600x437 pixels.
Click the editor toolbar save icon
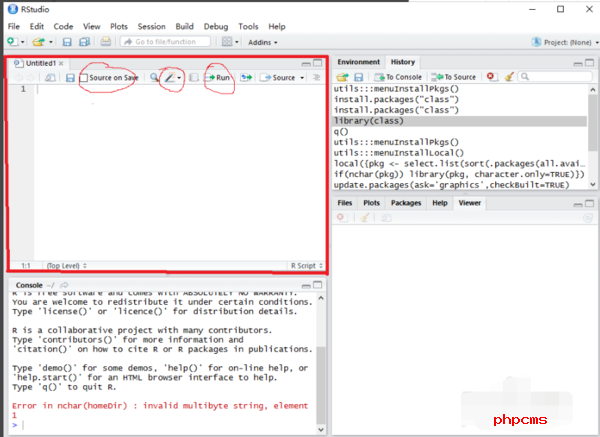pos(70,78)
